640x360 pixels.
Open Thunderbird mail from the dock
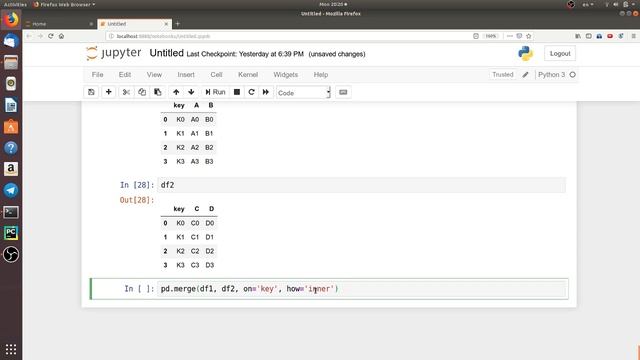pyautogui.click(x=11, y=41)
